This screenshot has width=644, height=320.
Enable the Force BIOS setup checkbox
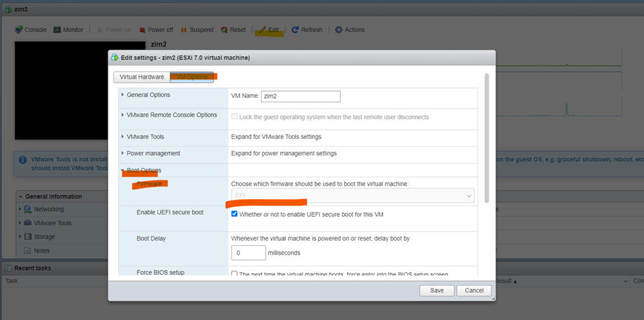tap(234, 274)
